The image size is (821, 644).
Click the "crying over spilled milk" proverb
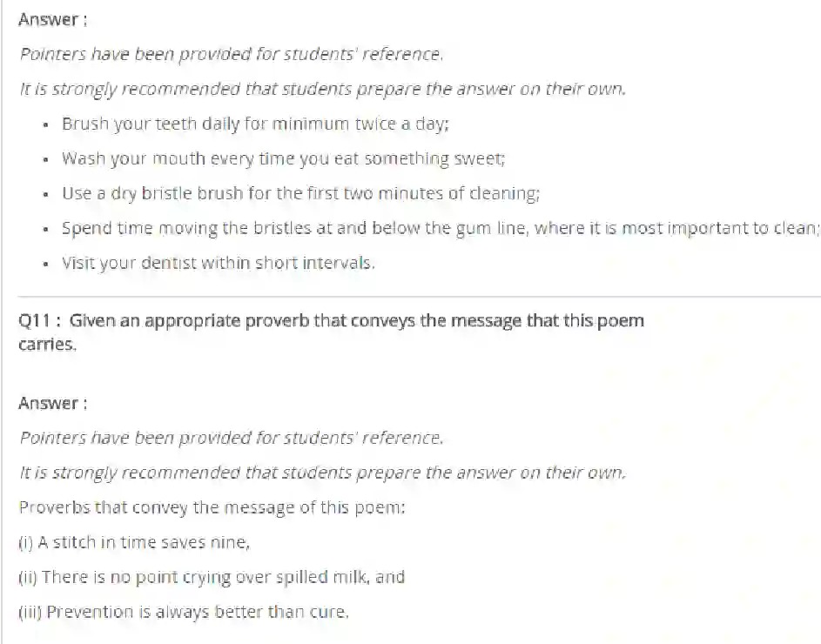click(212, 577)
